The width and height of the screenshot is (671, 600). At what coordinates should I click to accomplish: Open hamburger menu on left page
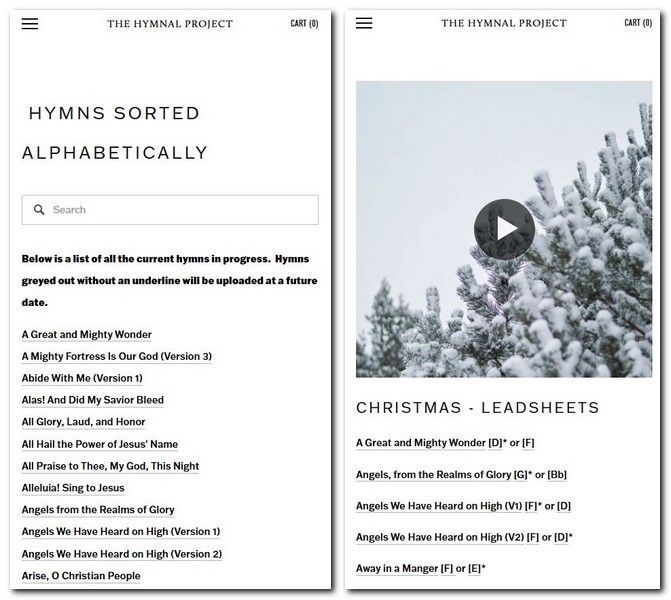(x=30, y=24)
